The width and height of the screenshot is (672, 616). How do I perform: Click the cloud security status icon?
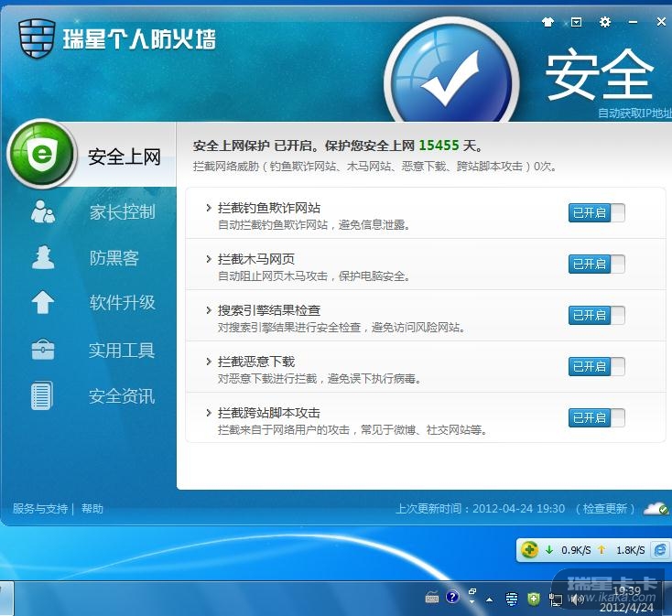click(656, 509)
